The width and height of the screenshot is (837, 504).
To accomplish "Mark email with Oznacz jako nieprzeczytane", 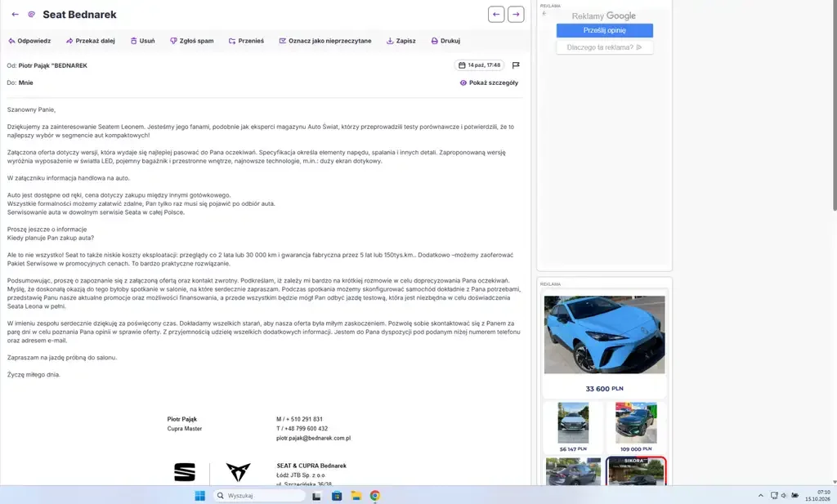I will [325, 41].
